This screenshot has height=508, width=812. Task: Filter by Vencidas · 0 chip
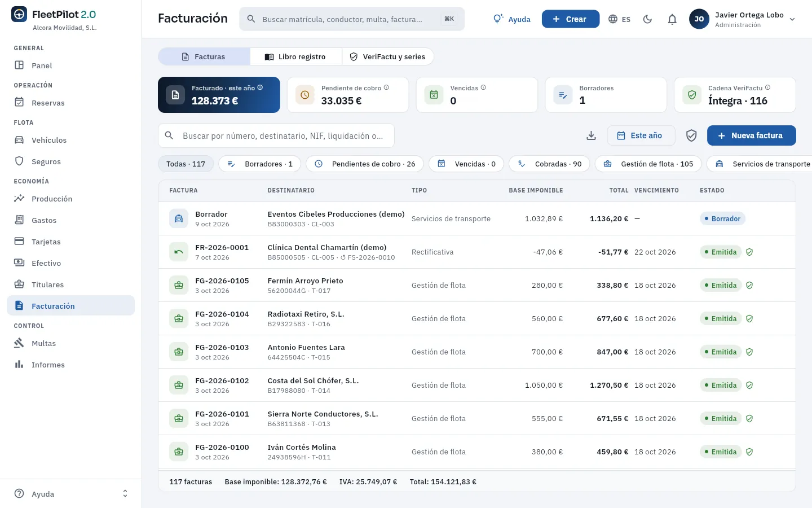pos(466,164)
